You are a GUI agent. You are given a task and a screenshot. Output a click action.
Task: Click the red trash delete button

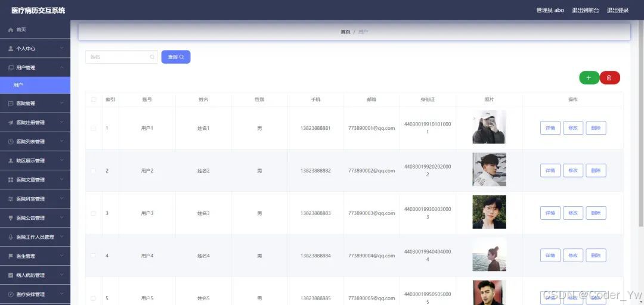coord(609,77)
